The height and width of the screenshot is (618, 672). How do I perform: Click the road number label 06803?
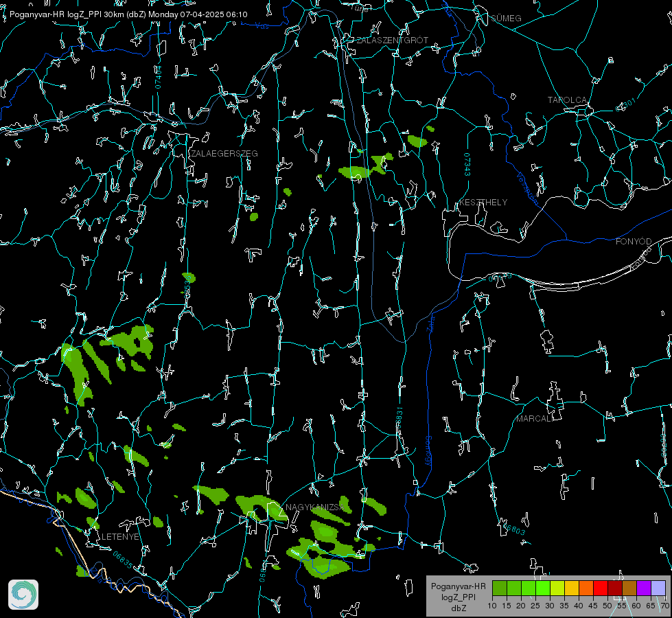[x=513, y=529]
